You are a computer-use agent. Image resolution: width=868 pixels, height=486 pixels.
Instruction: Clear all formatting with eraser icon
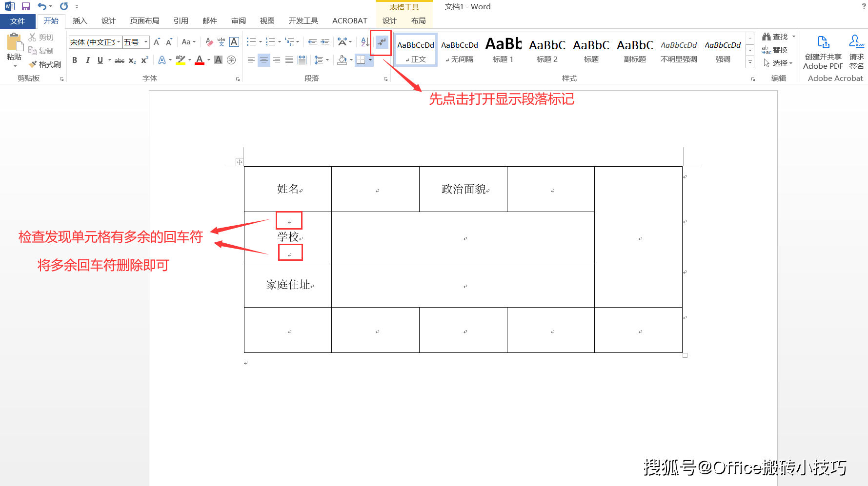click(209, 42)
